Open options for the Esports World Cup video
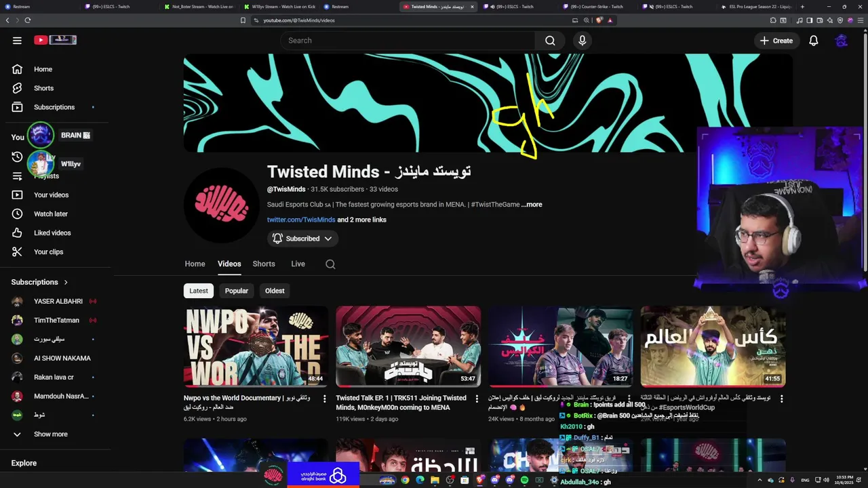 coord(781,399)
